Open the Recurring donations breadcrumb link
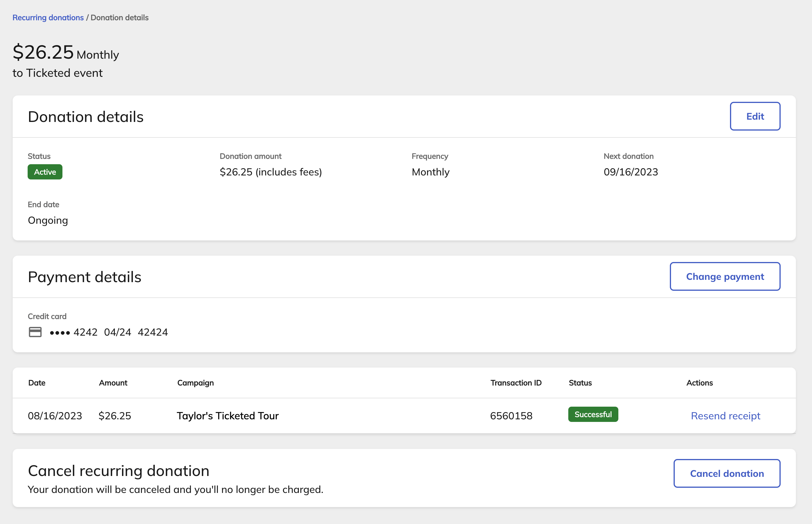812x524 pixels. (48, 18)
